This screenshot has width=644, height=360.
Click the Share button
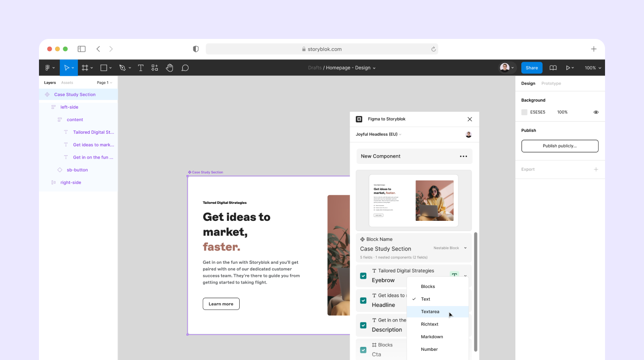click(531, 68)
